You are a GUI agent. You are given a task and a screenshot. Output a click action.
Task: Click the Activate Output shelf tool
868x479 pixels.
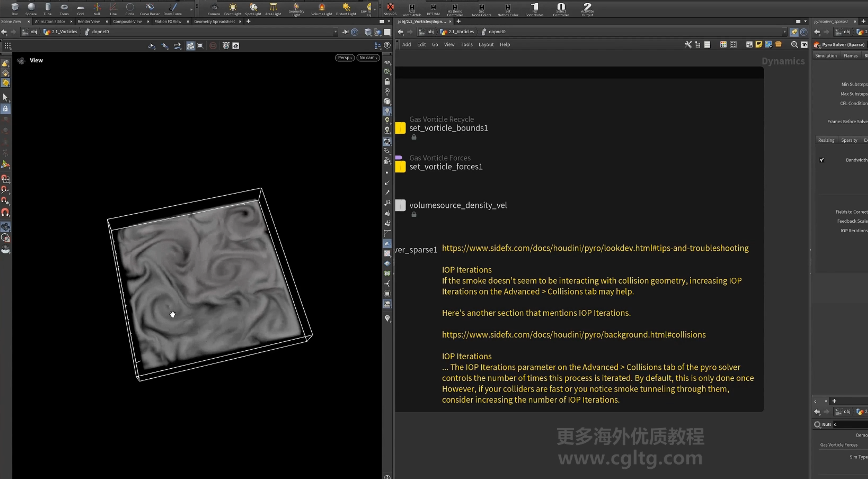(x=587, y=9)
